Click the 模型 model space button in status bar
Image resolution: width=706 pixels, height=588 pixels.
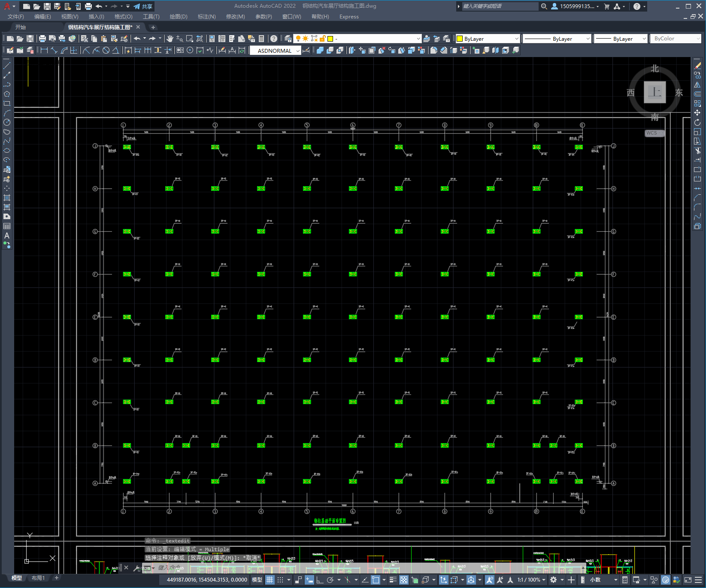[257, 580]
